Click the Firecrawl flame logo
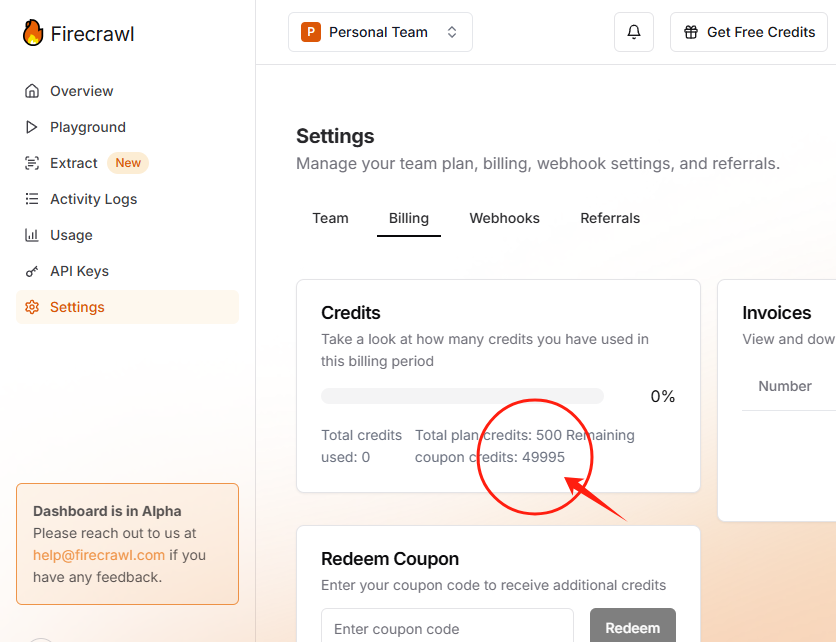 (33, 33)
